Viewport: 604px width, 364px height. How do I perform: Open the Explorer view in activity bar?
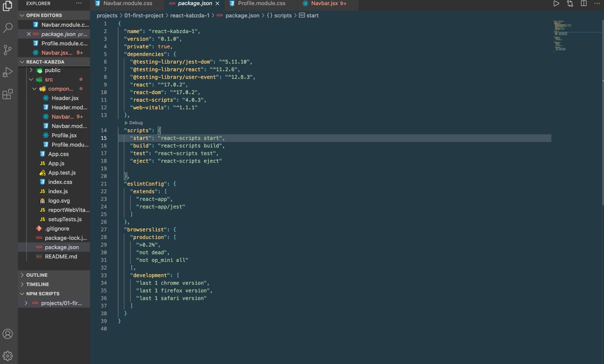tap(8, 6)
